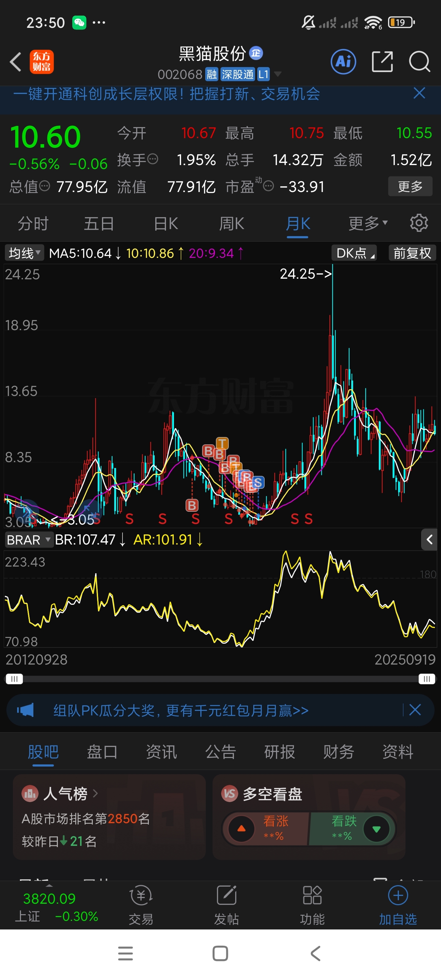The width and height of the screenshot is (441, 980).
Task: Select the 月K chart tab
Action: pos(298,223)
